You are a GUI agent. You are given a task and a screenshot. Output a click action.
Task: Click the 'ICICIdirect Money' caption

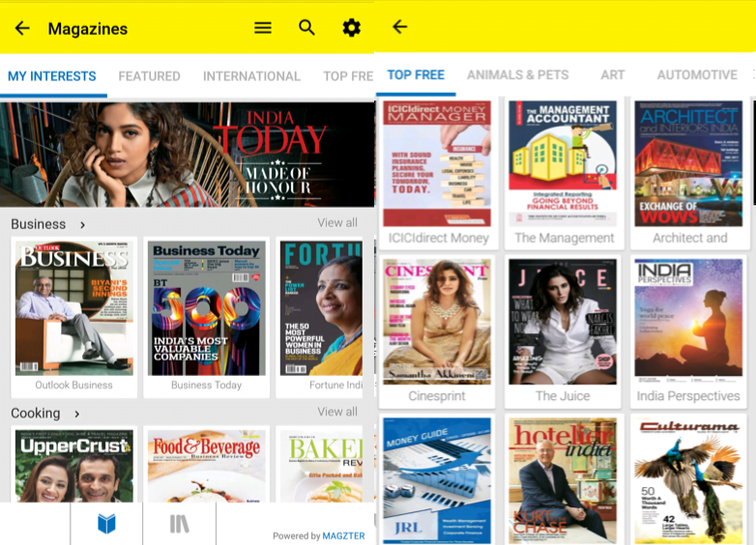click(x=439, y=238)
